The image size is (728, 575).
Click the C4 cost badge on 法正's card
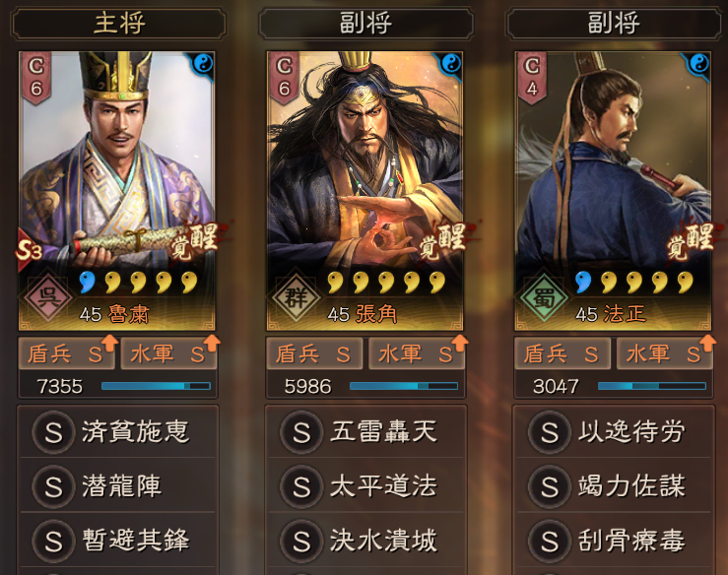point(532,77)
